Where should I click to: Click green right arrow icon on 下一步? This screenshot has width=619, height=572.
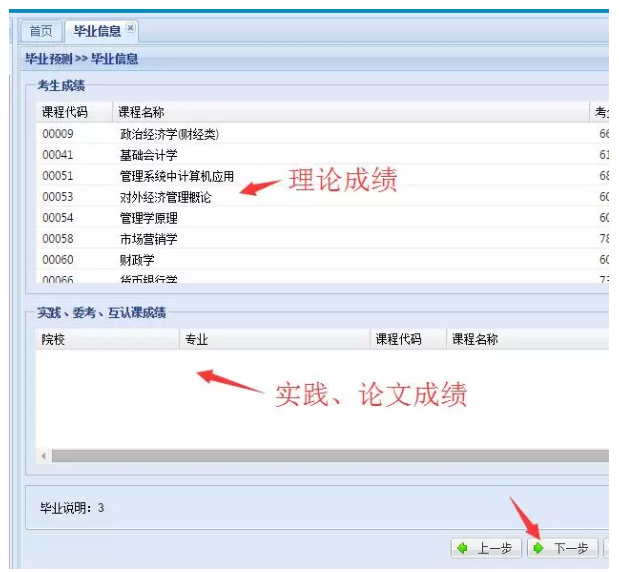[538, 548]
